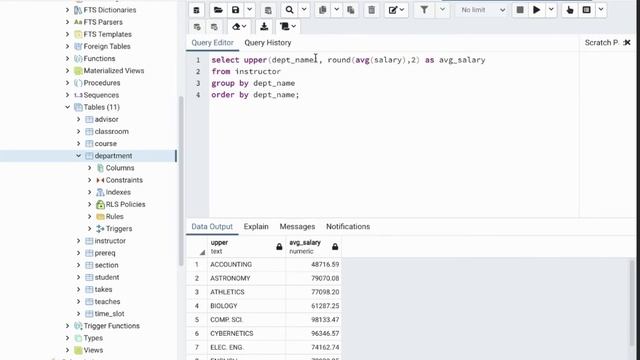Click the Open File folder icon
Screen dimensions: 640x360
218,10
